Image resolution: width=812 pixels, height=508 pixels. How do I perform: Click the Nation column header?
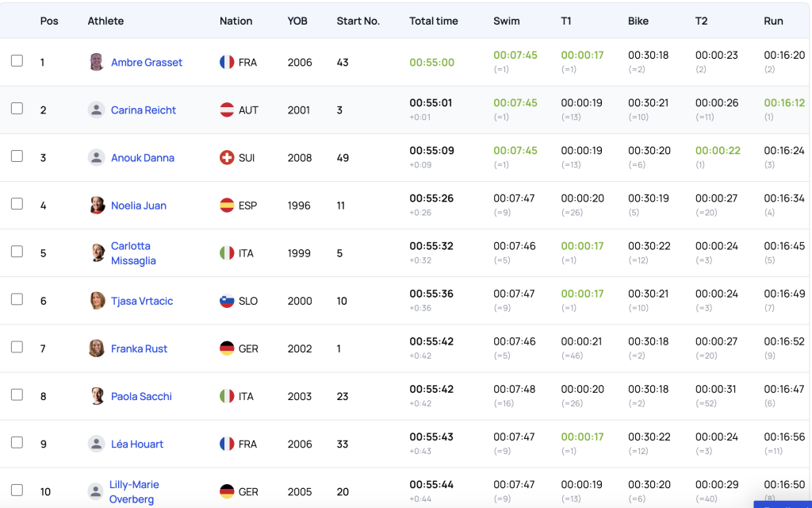(x=236, y=21)
